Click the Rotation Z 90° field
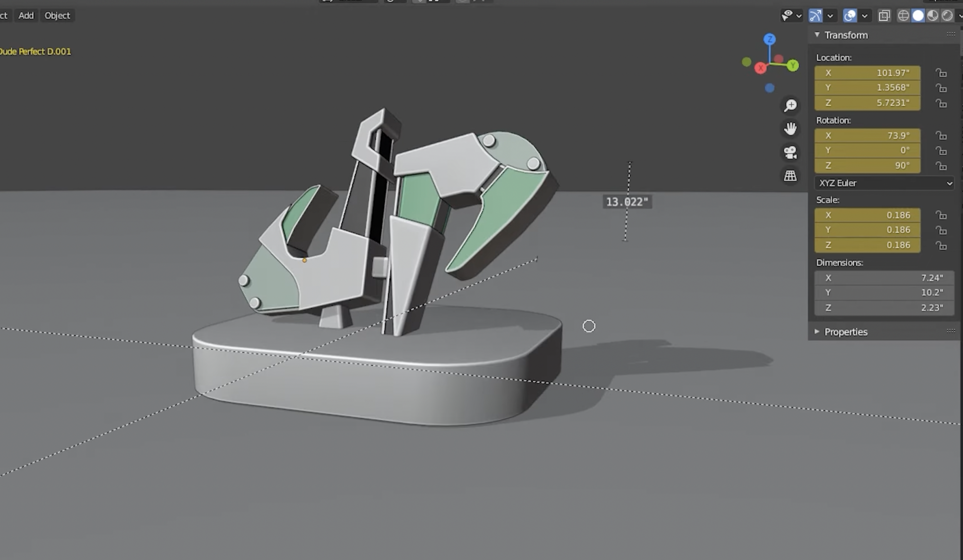 [x=867, y=165]
